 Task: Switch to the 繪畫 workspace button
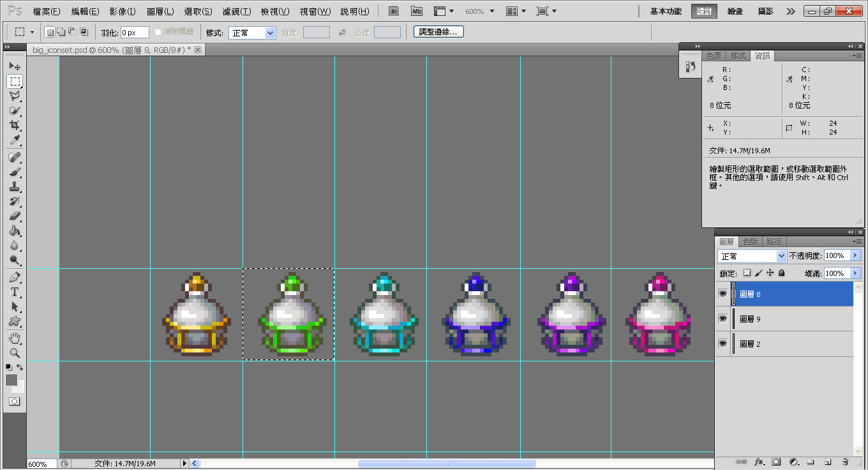735,11
